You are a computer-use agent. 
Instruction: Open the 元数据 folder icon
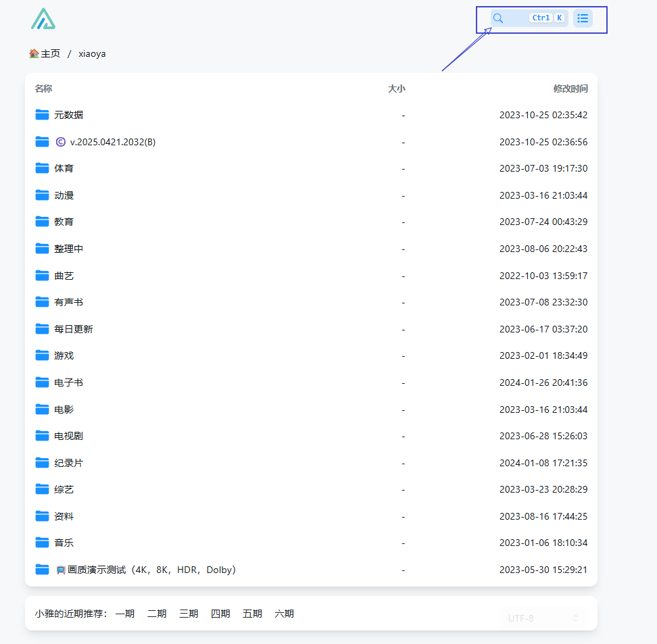pos(42,114)
